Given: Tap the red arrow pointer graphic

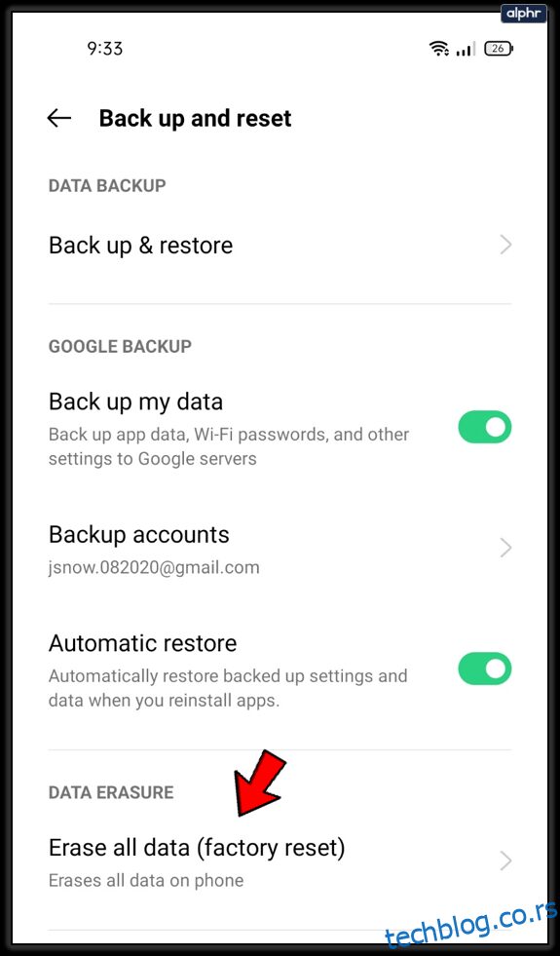Looking at the screenshot, I should point(260,784).
